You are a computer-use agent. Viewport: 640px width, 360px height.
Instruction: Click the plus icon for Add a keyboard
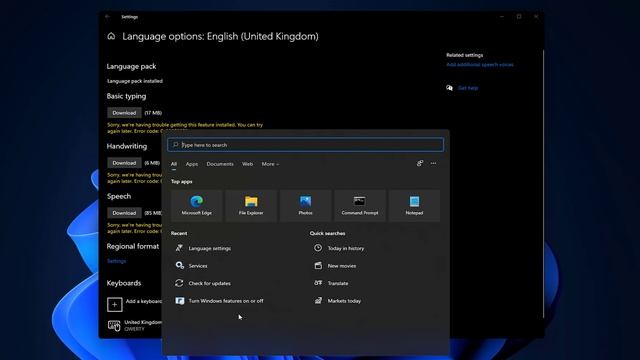coord(115,304)
